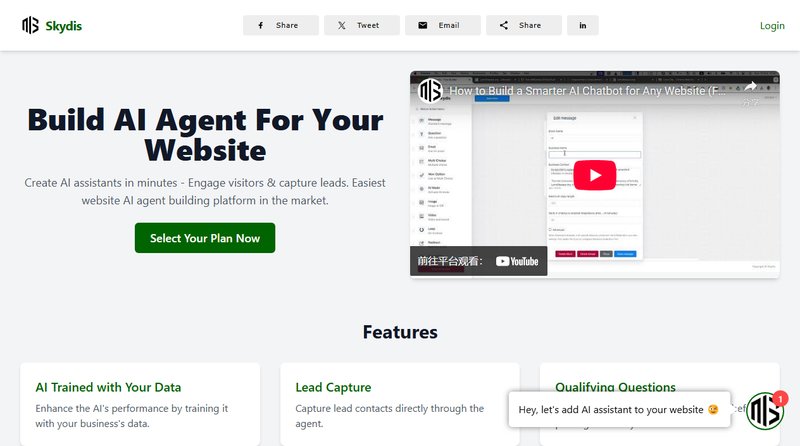Share the page on LinkedIn
Screen dimensions: 800x446
coord(583,25)
